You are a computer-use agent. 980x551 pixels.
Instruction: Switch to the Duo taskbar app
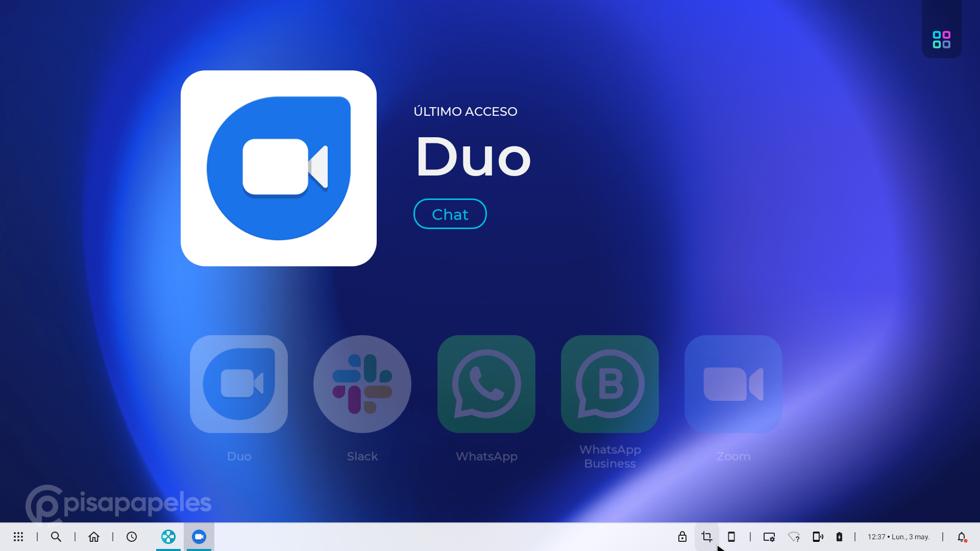(x=199, y=537)
